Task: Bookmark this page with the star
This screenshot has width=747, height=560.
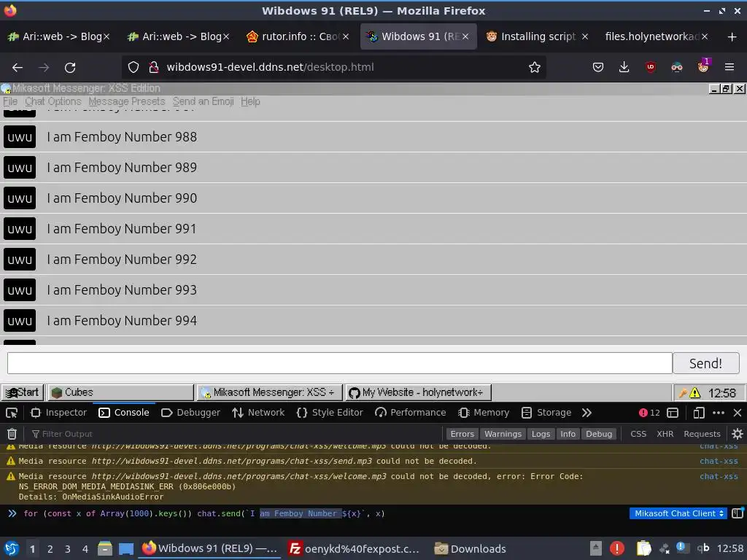Action: coord(535,68)
